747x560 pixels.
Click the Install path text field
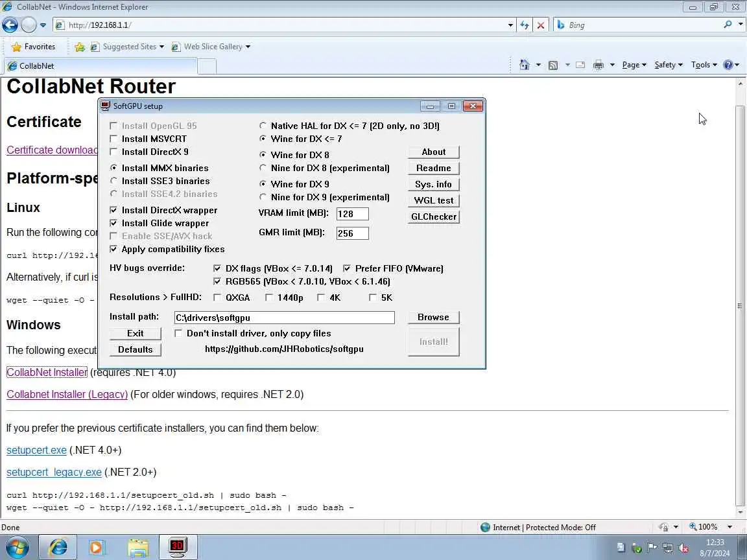point(285,318)
